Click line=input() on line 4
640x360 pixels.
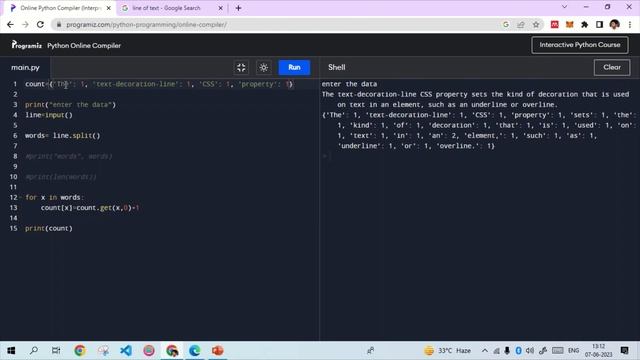(49, 115)
